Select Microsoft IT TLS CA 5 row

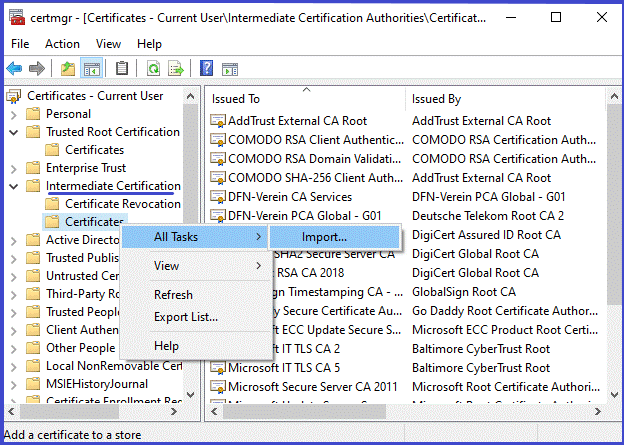[284, 368]
